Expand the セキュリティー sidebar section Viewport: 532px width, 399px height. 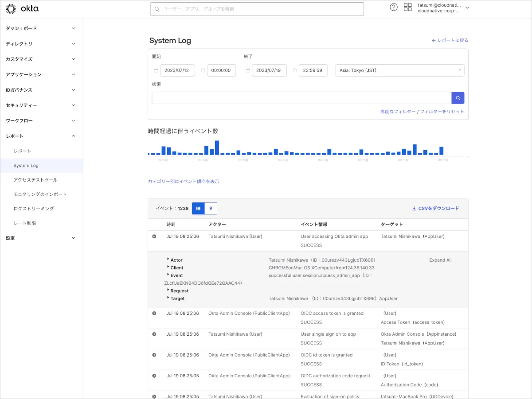(40, 105)
